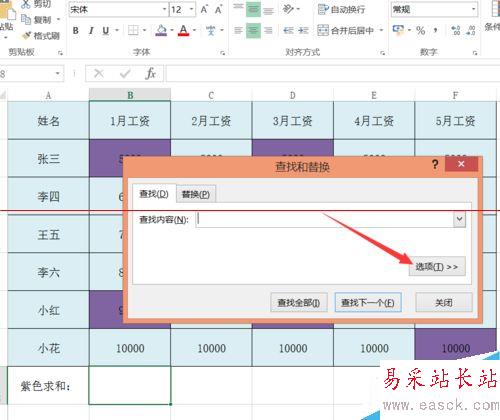
Task: Select purple cell 10000 in column F
Action: [x=456, y=348]
